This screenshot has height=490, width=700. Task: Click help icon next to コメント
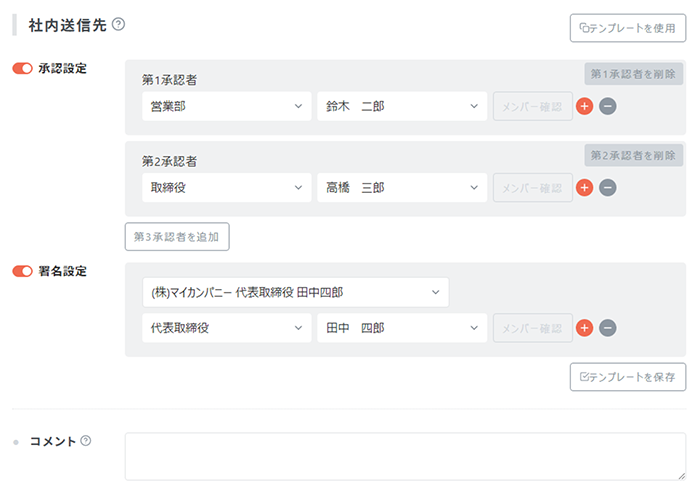[x=85, y=441]
